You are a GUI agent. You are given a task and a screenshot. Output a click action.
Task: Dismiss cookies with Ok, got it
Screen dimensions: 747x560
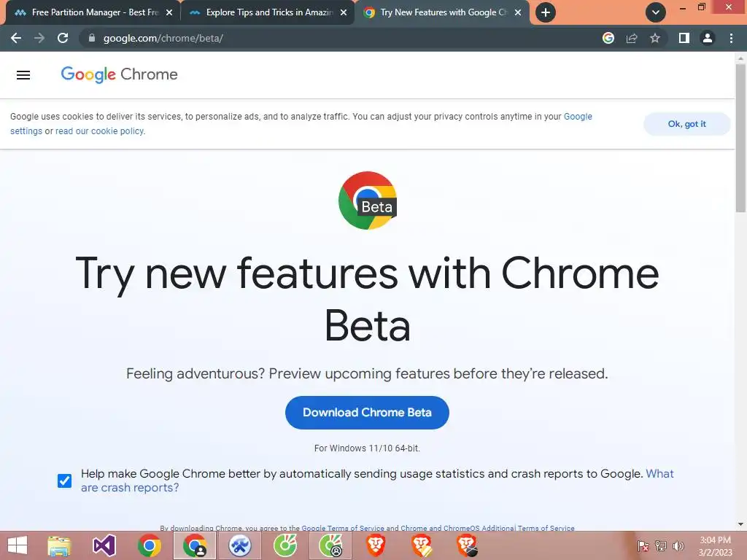[686, 124]
